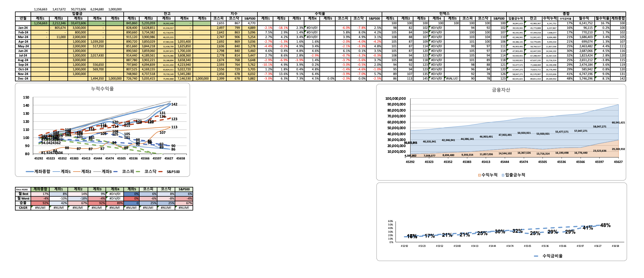Select the green cell 2,212,346
This screenshot has width=644, height=278.
tap(59, 23)
